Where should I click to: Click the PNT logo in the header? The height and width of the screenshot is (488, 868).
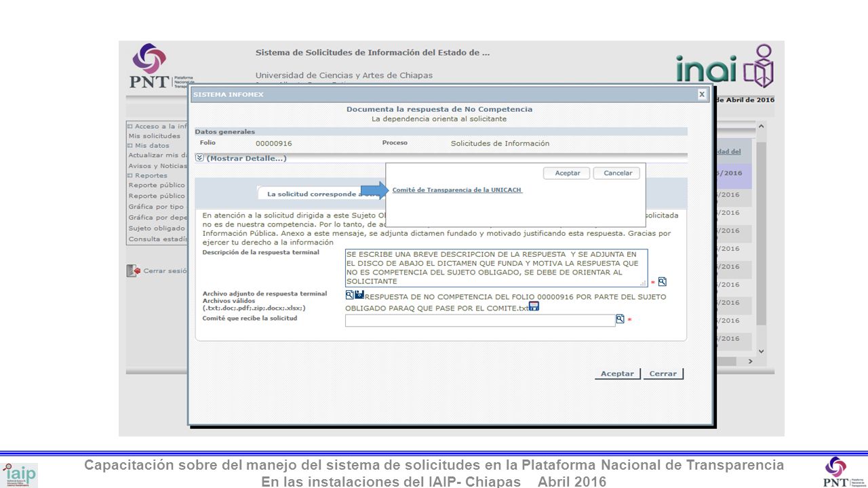tap(163, 66)
